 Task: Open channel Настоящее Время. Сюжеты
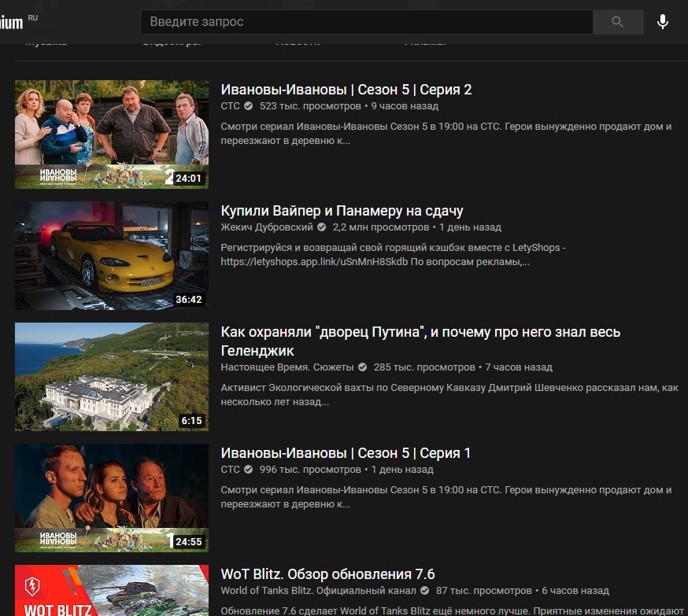tap(287, 367)
